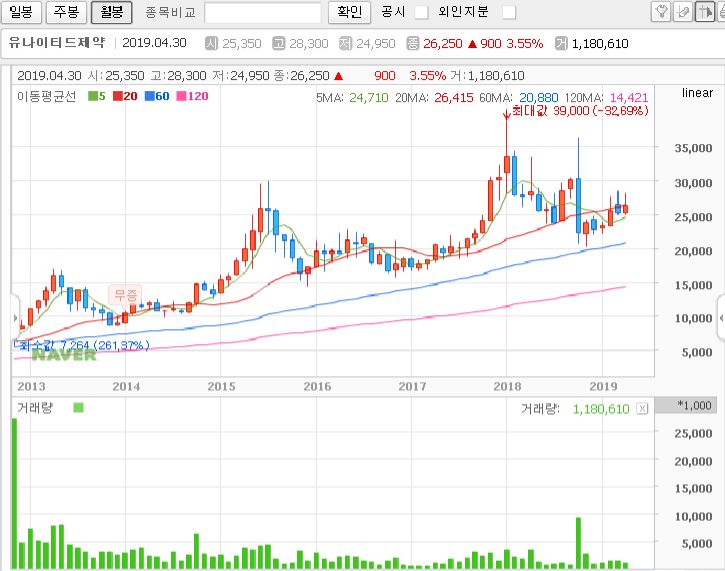The width and height of the screenshot is (725, 571).
Task: Click the 2016 year axis label
Action: click(317, 386)
